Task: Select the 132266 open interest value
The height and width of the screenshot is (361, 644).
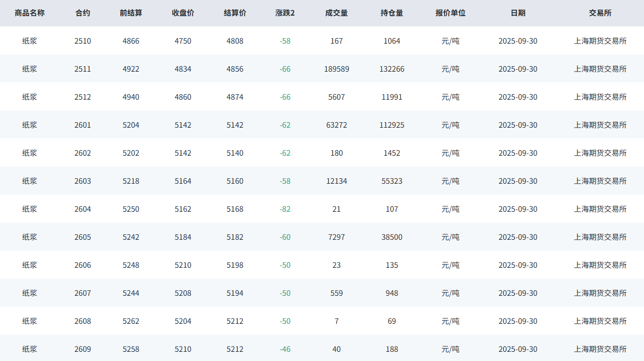Action: click(392, 69)
